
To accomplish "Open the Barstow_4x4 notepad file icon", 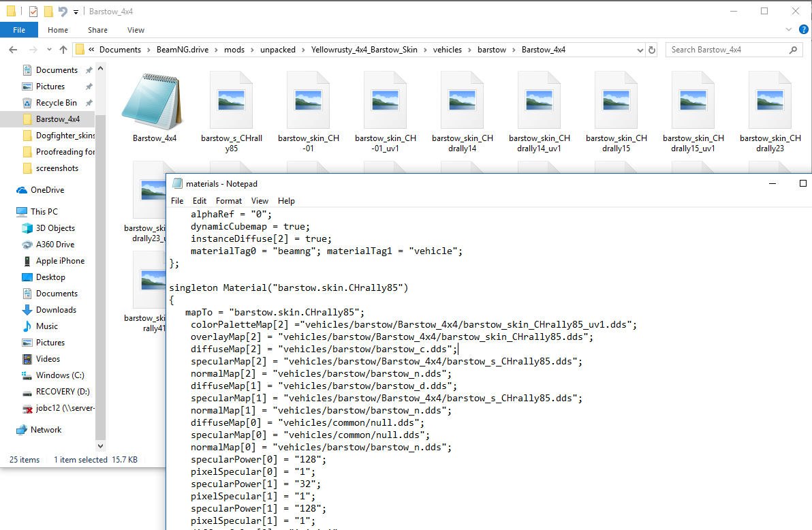I will [x=155, y=101].
